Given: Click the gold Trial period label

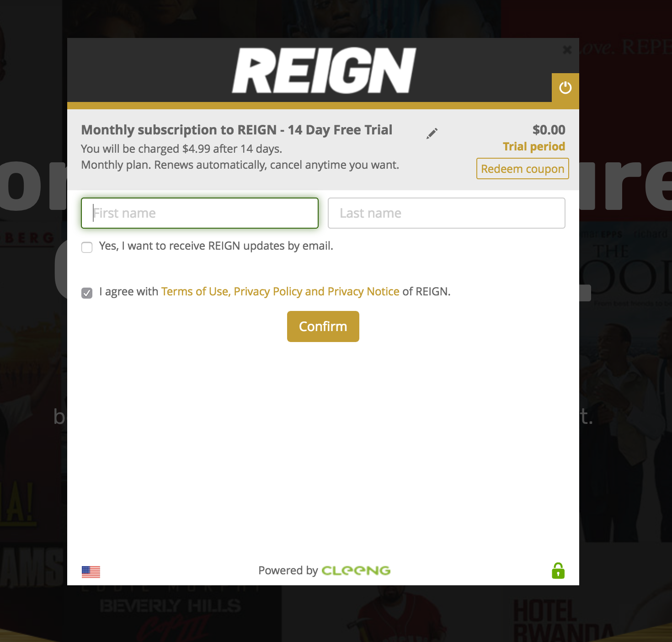Looking at the screenshot, I should 534,146.
